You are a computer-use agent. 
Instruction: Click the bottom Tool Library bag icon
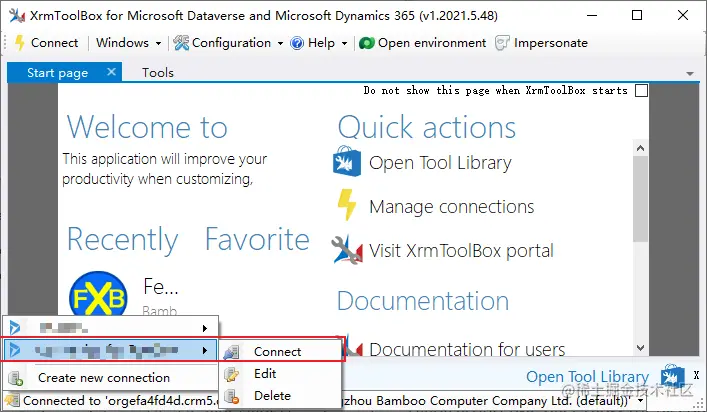pos(673,377)
